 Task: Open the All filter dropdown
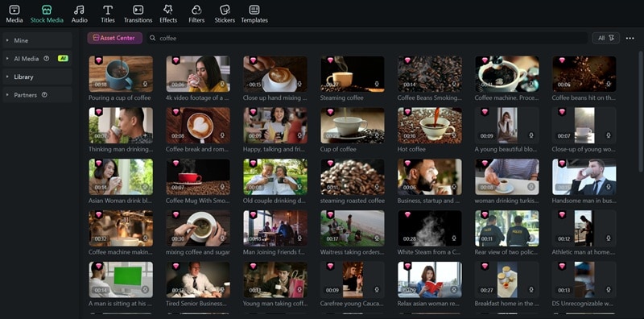606,38
